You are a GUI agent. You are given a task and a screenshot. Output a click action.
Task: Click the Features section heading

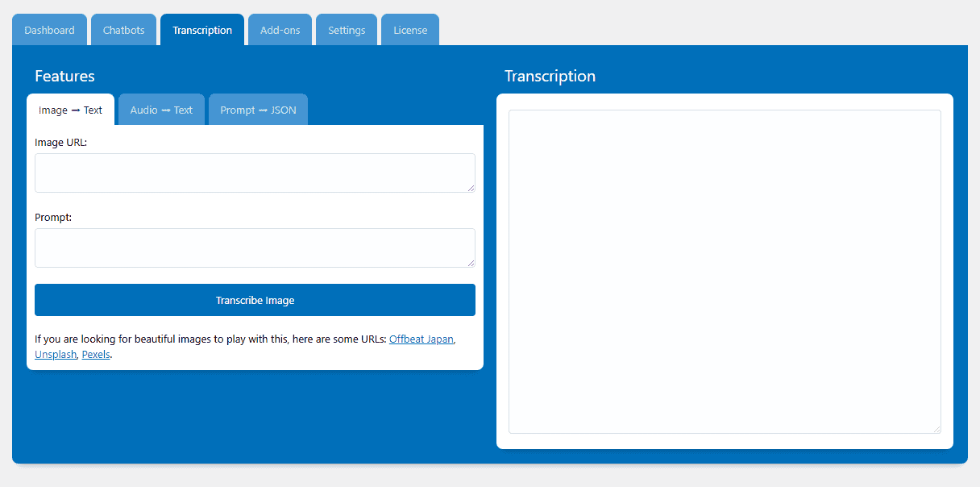click(x=64, y=76)
